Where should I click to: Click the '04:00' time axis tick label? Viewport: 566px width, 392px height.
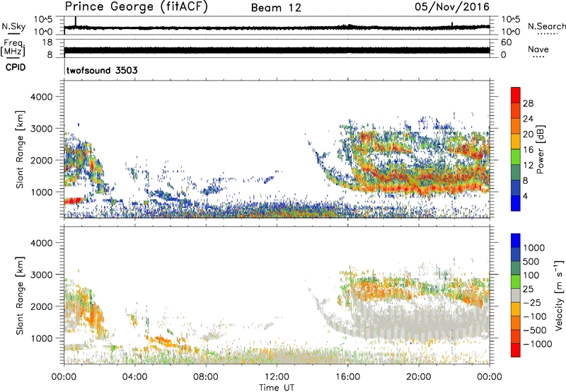134,377
